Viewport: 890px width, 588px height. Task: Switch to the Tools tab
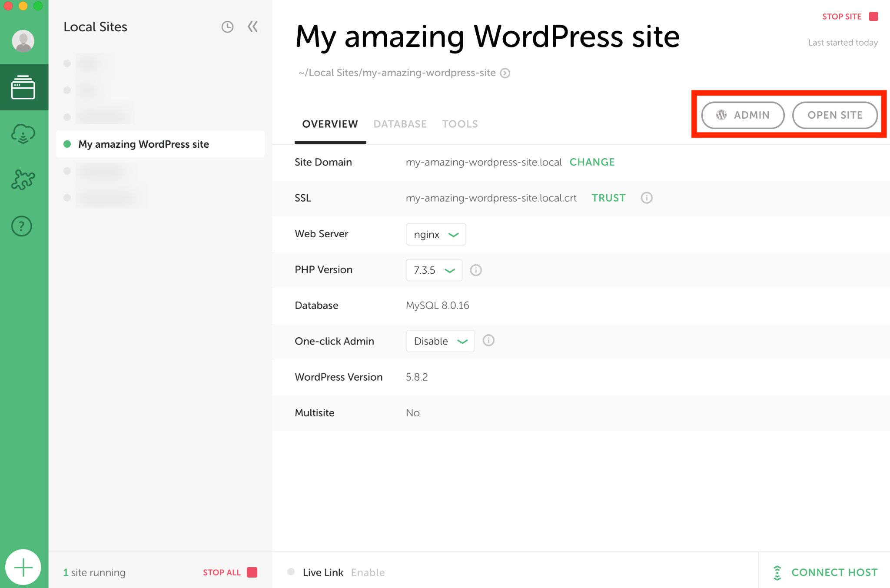(459, 124)
